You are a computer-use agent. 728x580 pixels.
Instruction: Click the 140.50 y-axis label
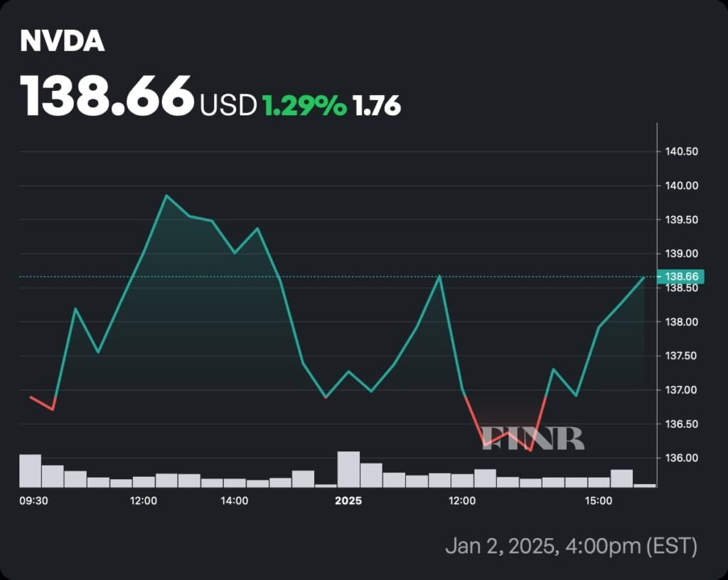(681, 151)
